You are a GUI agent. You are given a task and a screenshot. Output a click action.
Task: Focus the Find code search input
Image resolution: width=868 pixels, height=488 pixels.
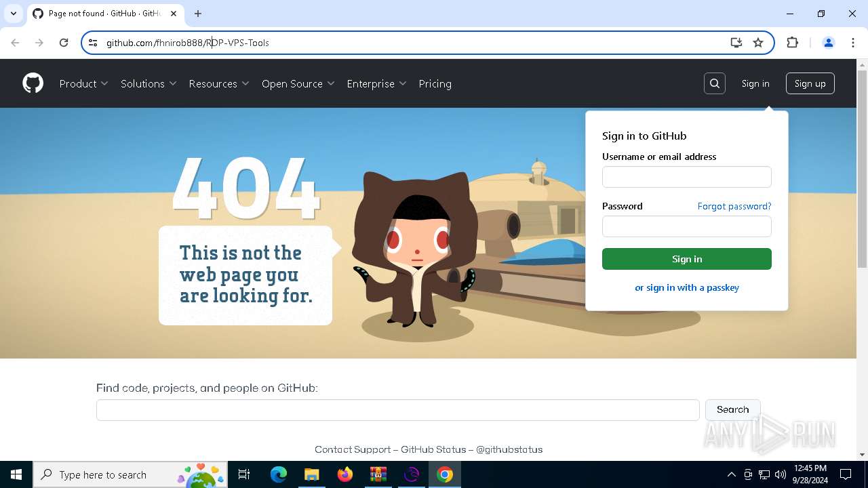[x=397, y=410]
